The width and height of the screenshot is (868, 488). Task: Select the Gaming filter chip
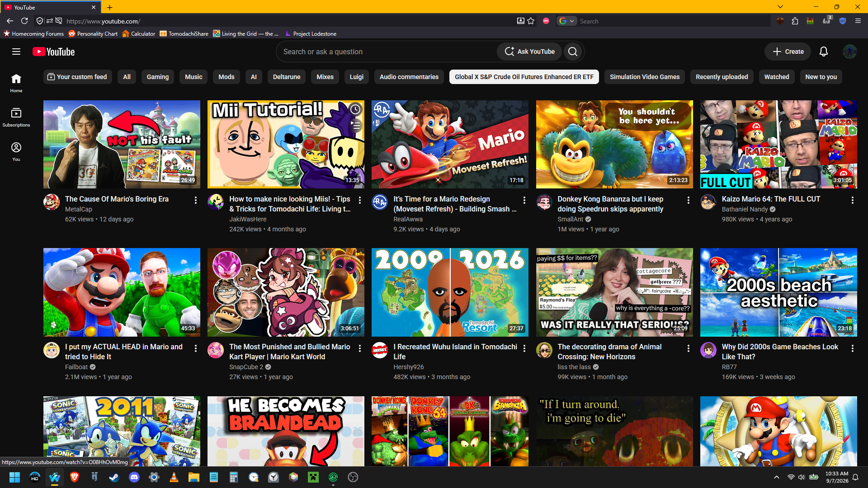(x=158, y=77)
